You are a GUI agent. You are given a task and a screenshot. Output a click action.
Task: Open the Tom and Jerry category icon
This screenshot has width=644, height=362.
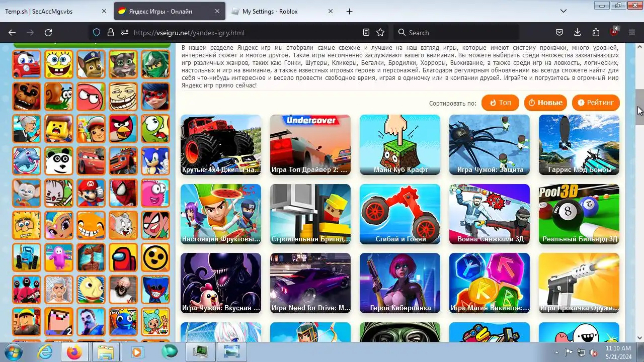coord(123,225)
